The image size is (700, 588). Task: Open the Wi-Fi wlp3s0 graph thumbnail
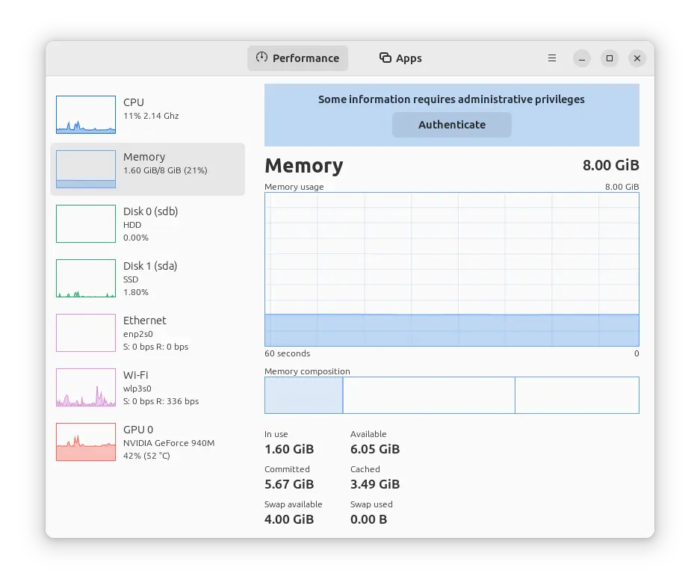(x=86, y=388)
